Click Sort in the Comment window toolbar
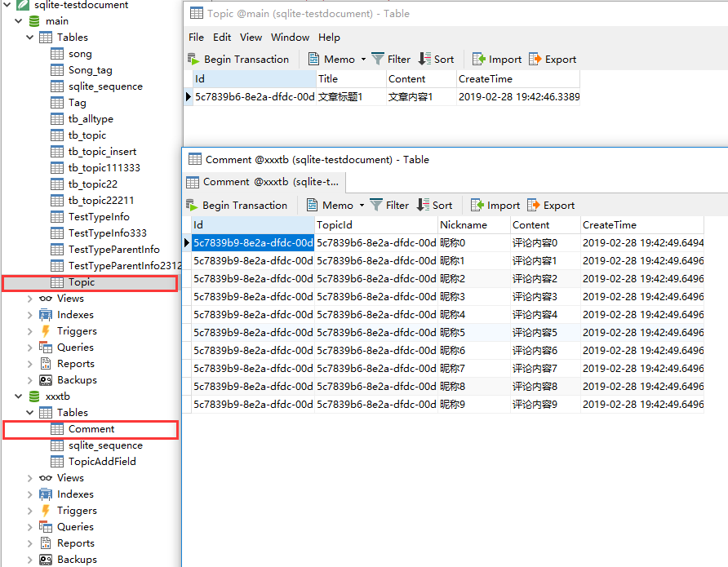728x567 pixels. [434, 205]
